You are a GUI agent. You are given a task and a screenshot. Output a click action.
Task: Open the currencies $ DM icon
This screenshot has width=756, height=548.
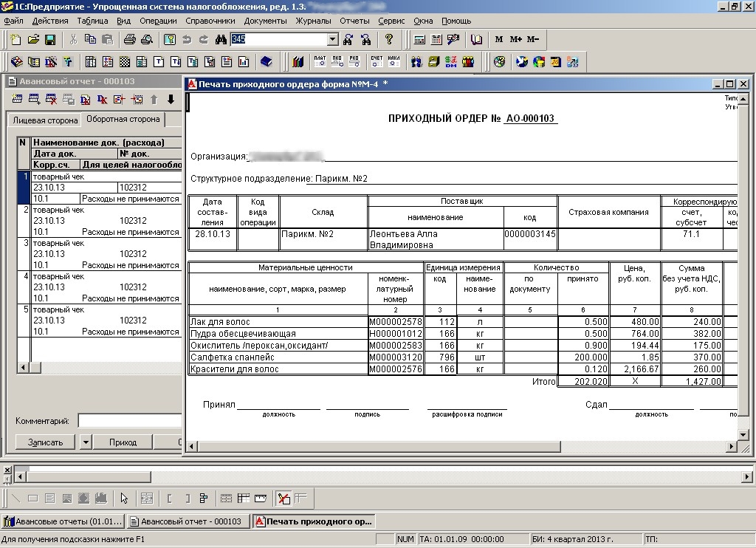pyautogui.click(x=451, y=61)
